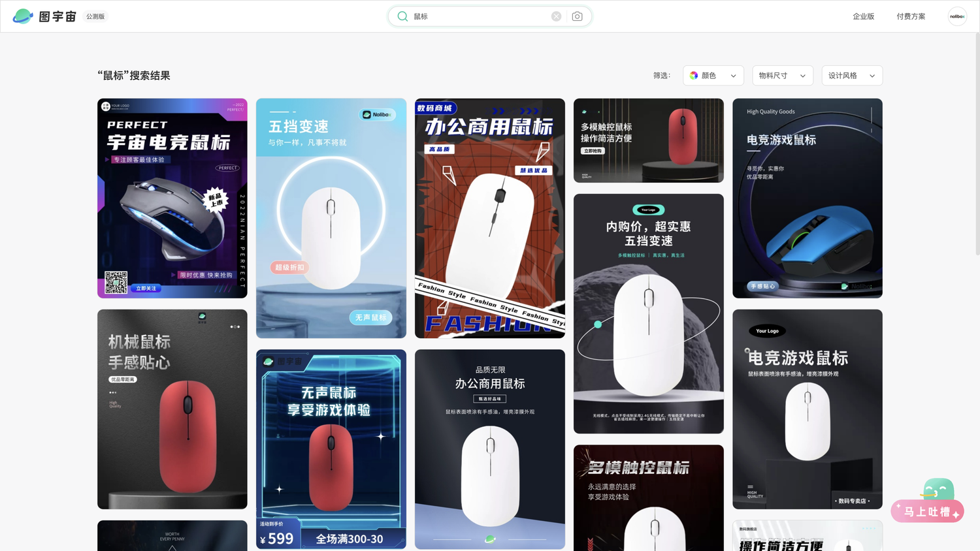Open the 机械鼠标 手感贴心 template
Image resolution: width=980 pixels, height=551 pixels.
point(172,409)
